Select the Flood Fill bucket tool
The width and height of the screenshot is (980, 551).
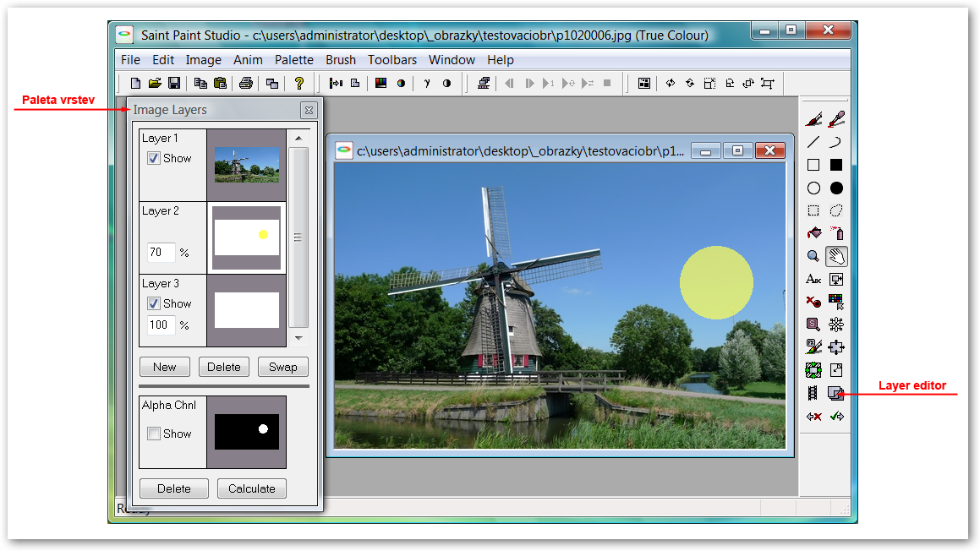tap(813, 233)
